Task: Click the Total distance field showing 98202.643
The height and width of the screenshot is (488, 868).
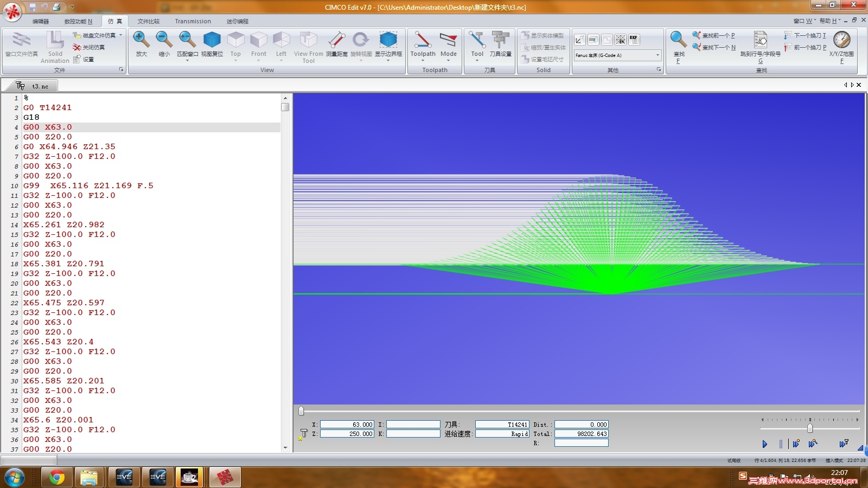Action: click(582, 434)
